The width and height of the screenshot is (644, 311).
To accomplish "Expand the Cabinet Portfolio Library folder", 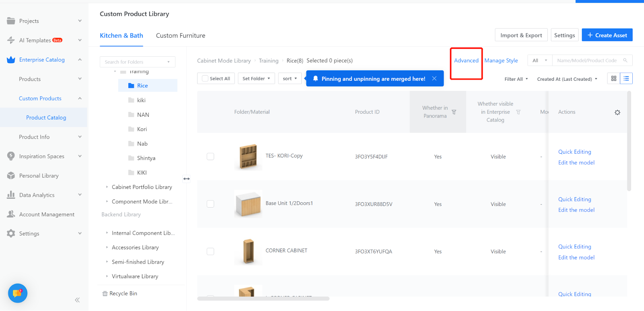I will tap(107, 187).
